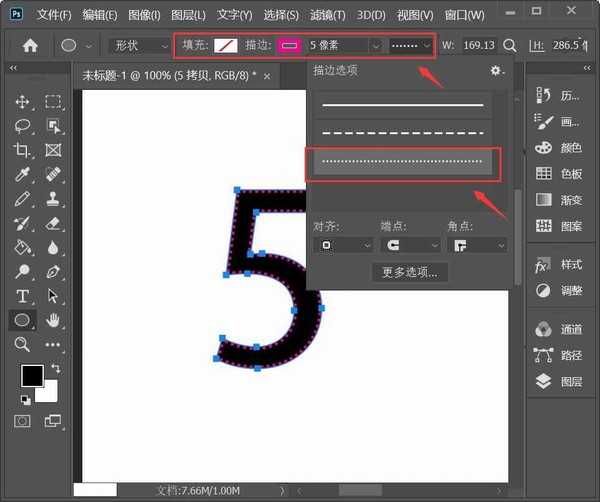Screen dimensions: 600x502
Task: Choose the dashed line stroke option
Action: pyautogui.click(x=402, y=133)
